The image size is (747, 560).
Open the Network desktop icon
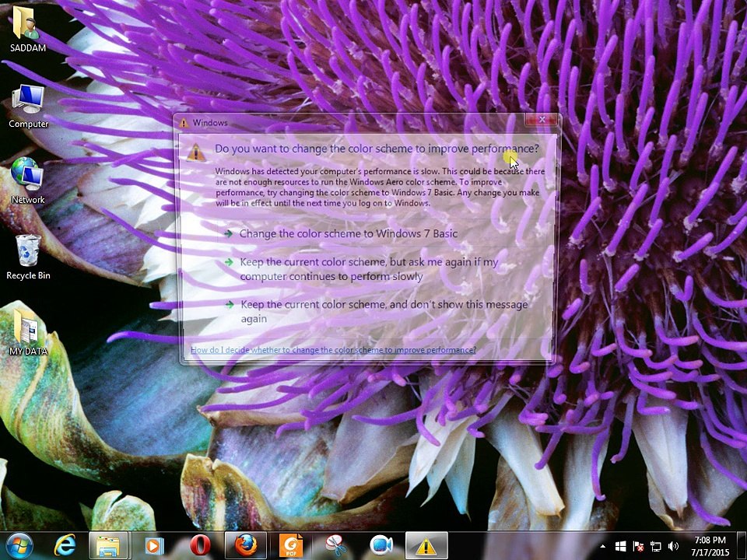click(x=28, y=181)
